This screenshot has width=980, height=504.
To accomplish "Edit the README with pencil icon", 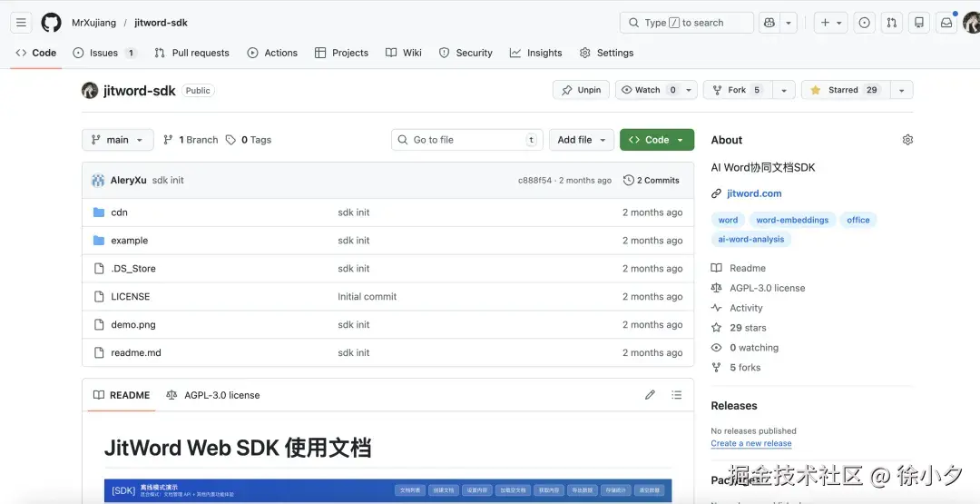I will tap(650, 394).
